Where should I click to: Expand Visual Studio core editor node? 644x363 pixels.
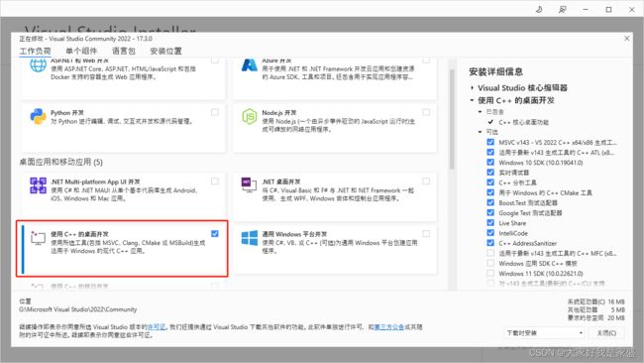[x=472, y=87]
